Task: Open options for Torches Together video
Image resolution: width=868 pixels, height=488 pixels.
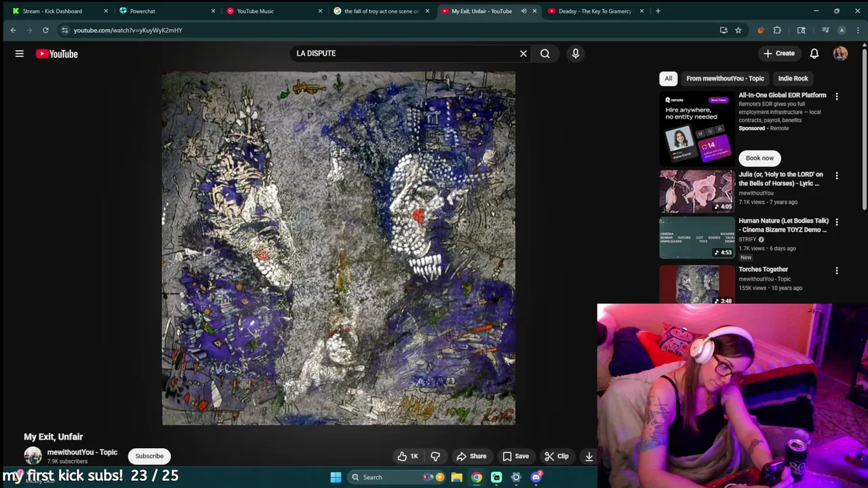Action: pyautogui.click(x=837, y=271)
